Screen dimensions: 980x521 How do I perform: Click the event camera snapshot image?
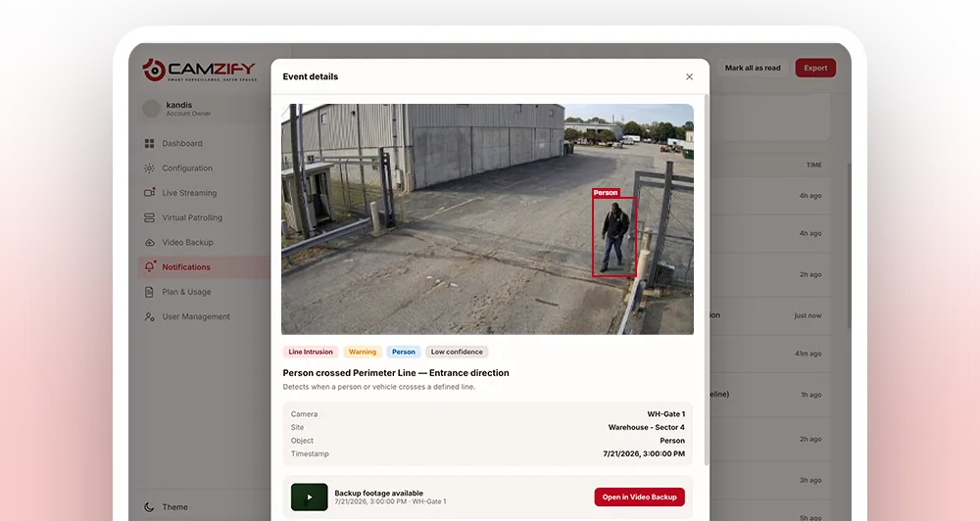487,219
